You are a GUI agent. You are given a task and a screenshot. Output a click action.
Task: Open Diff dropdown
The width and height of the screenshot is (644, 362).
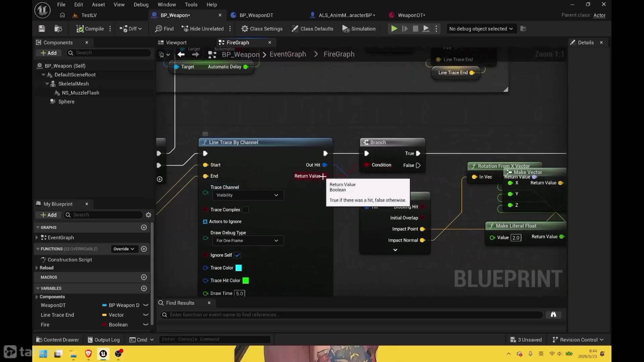tap(131, 29)
